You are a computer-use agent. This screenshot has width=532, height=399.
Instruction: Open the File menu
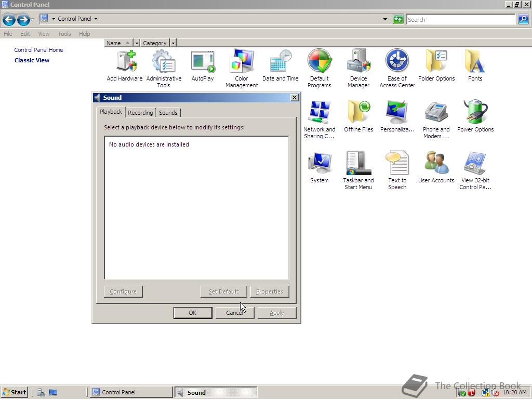coord(8,34)
